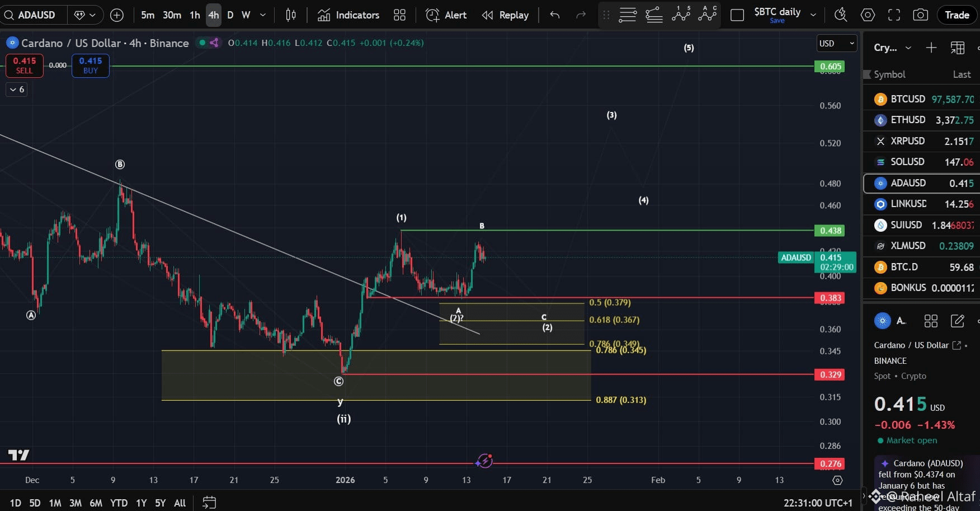Open the diamond plan dropdown next to symbol

click(86, 15)
